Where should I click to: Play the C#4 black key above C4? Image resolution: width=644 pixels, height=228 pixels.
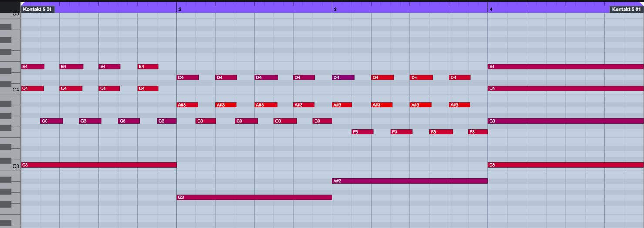[6, 84]
